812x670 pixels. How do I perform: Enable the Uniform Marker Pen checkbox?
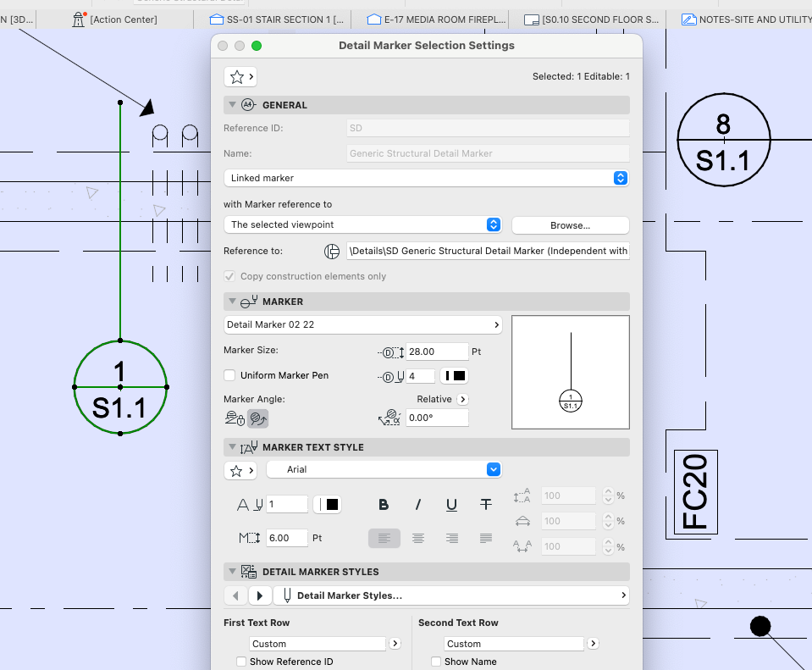(x=229, y=375)
